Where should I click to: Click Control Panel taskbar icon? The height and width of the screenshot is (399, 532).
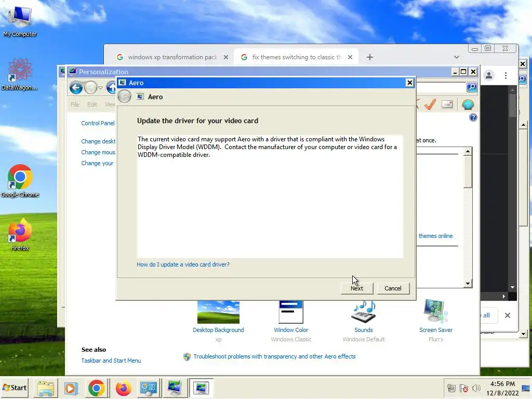(149, 388)
